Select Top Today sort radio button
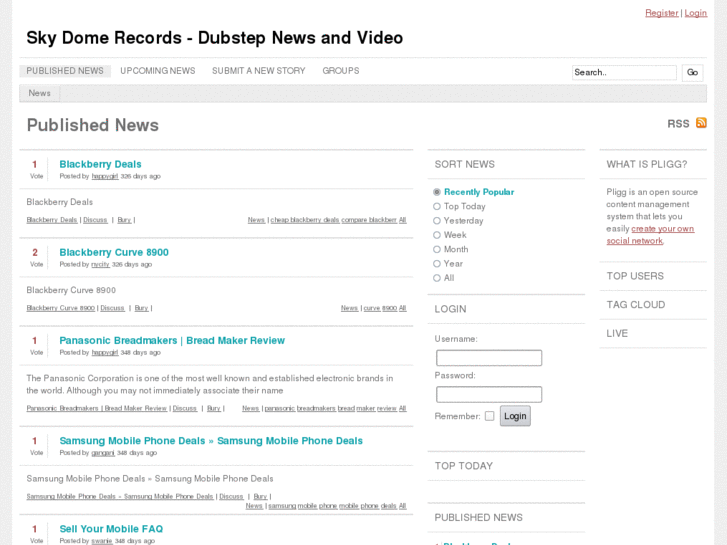The width and height of the screenshot is (727, 545). pyautogui.click(x=437, y=206)
